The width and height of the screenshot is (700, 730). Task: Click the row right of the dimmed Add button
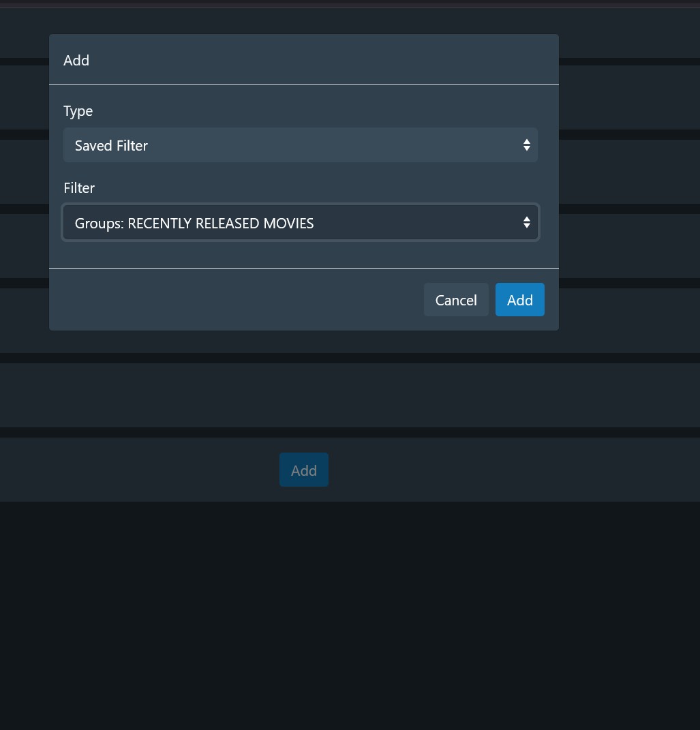point(511,470)
